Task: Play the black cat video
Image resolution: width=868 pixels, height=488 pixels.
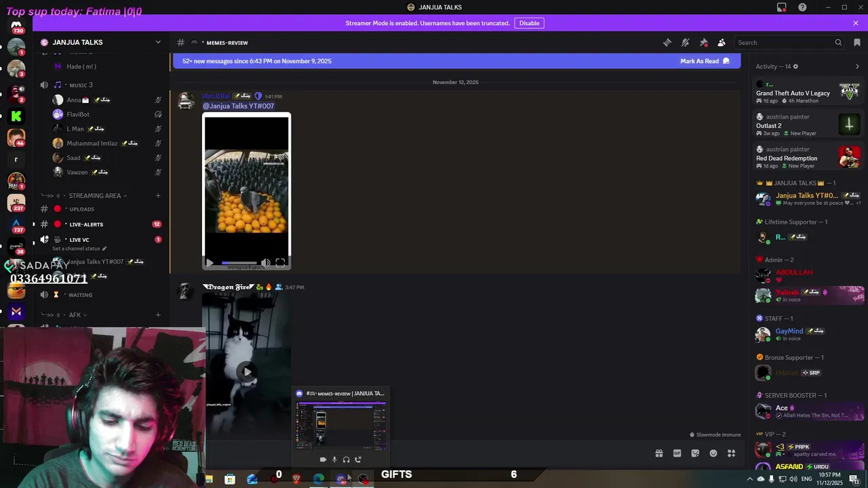Action: click(247, 371)
